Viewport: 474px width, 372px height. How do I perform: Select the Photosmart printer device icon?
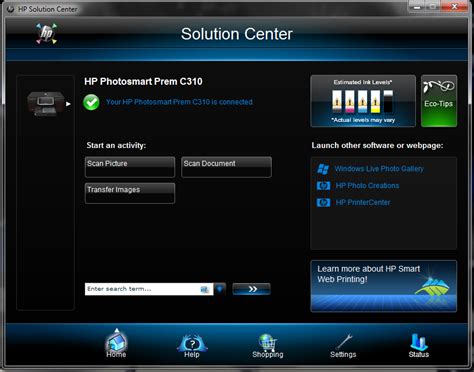[x=45, y=104]
